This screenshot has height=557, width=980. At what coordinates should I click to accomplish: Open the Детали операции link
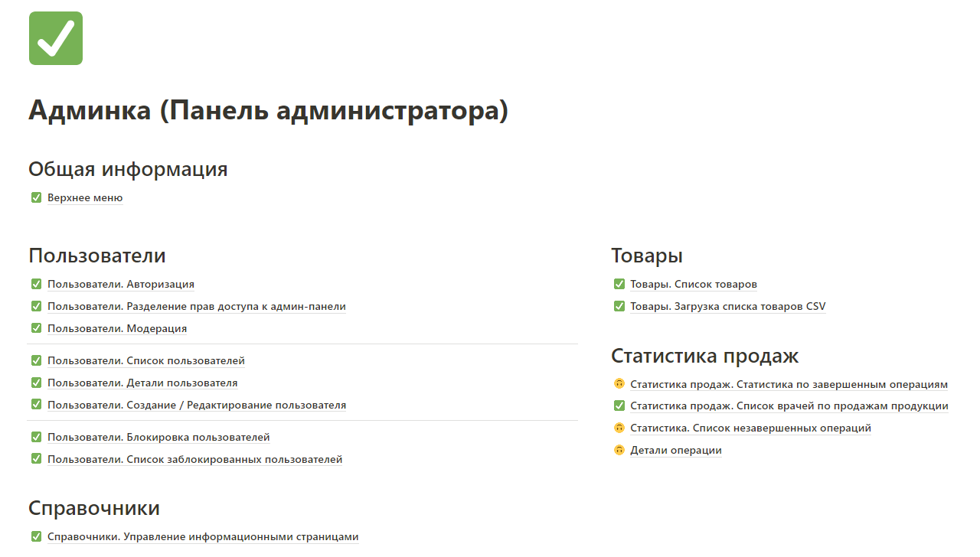pyautogui.click(x=676, y=450)
